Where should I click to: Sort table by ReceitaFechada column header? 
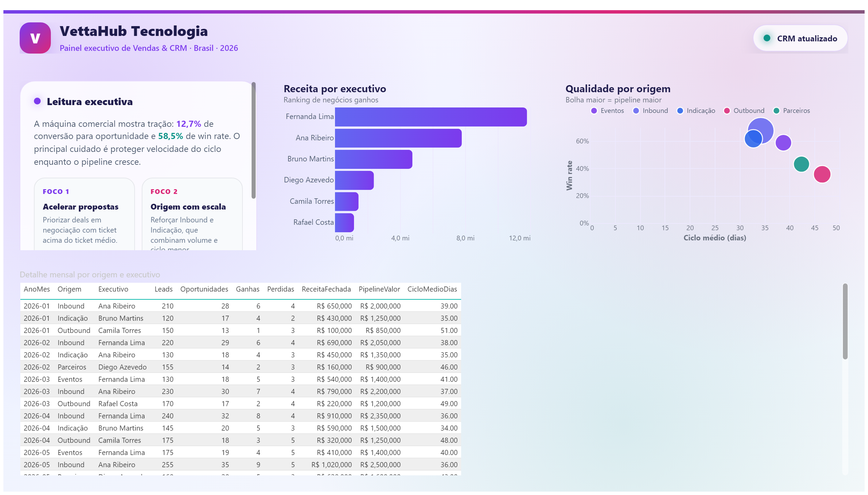(326, 289)
